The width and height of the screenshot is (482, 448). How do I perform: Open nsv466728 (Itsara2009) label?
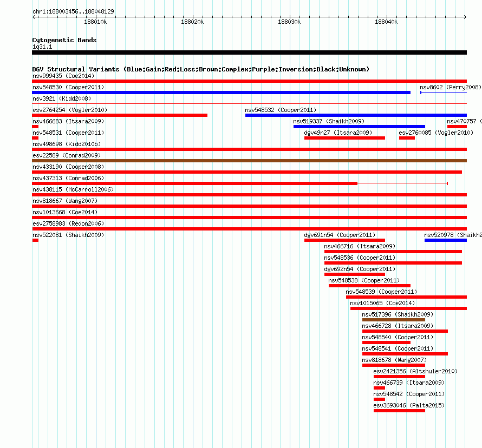(x=398, y=326)
